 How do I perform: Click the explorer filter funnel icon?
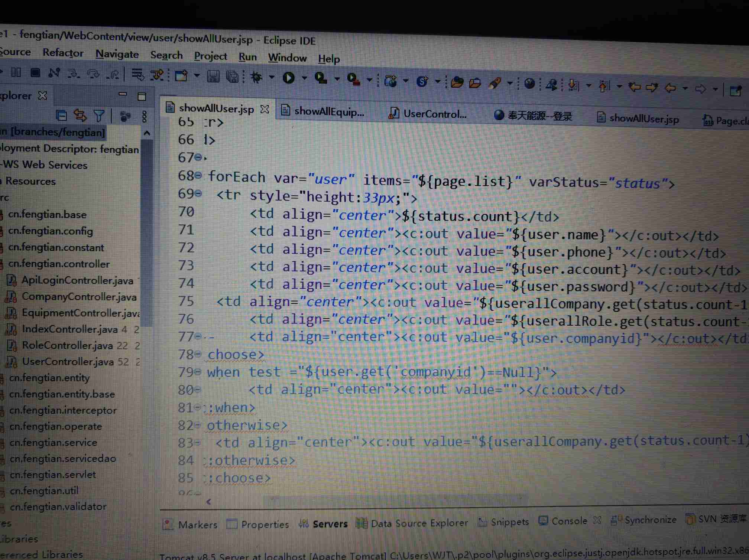99,116
